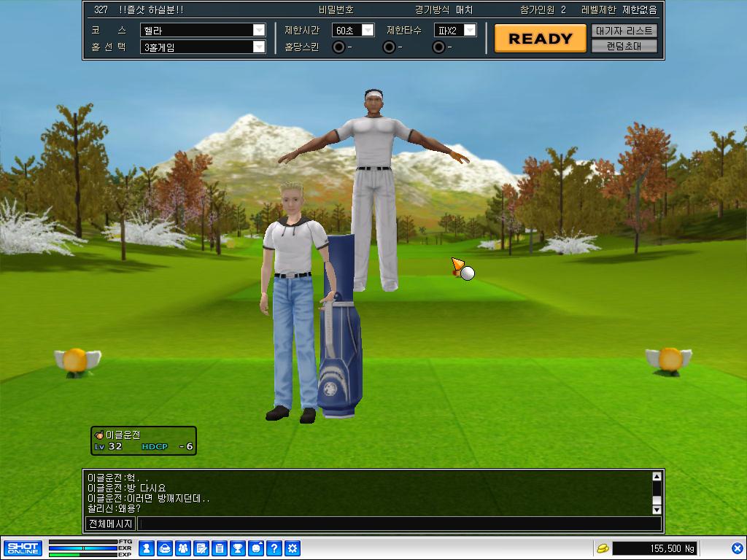Click the room title '!!즐샷 하실분!!'
This screenshot has width=747, height=560.
tap(151, 9)
